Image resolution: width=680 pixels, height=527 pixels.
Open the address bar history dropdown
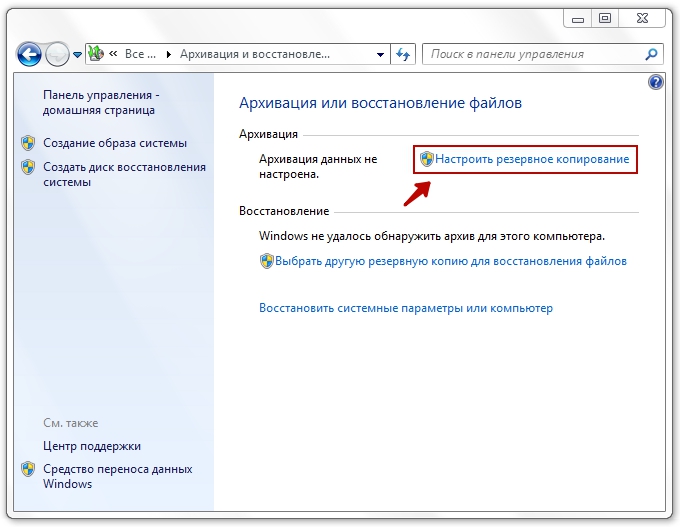click(x=380, y=55)
